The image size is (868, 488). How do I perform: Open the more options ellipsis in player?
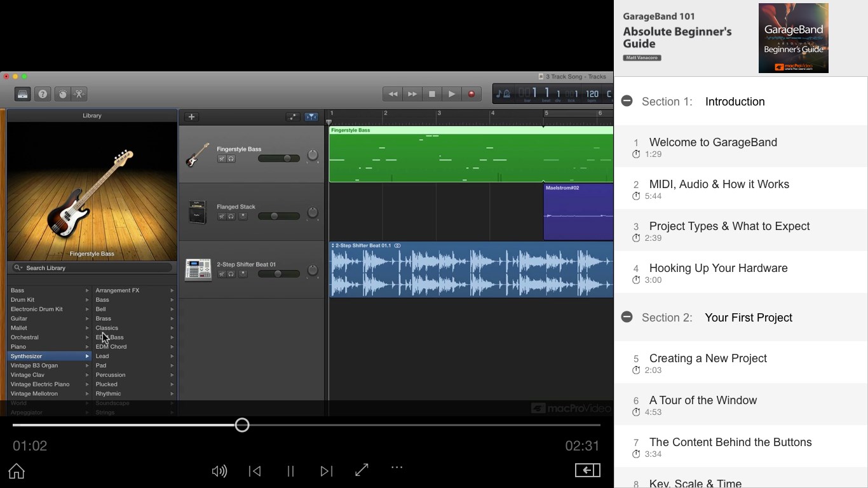click(397, 468)
